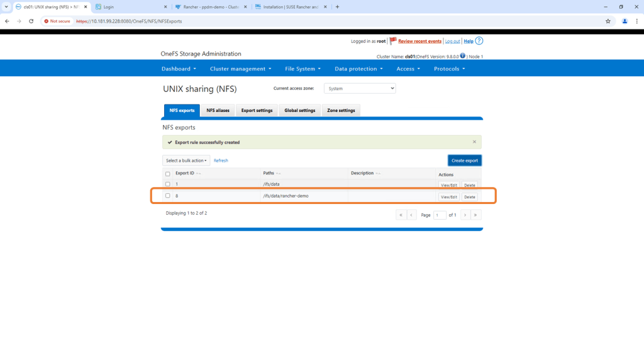Click the Create export button
The width and height of the screenshot is (644, 345).
464,161
